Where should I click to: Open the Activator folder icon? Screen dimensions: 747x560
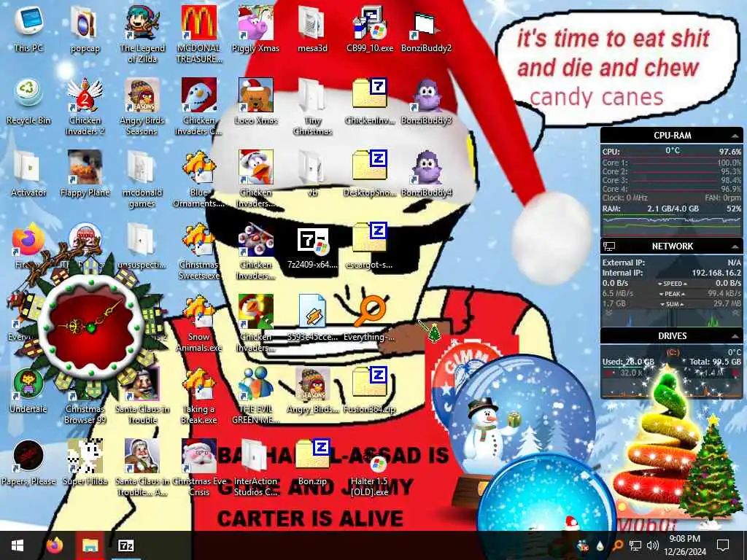pyautogui.click(x=28, y=174)
